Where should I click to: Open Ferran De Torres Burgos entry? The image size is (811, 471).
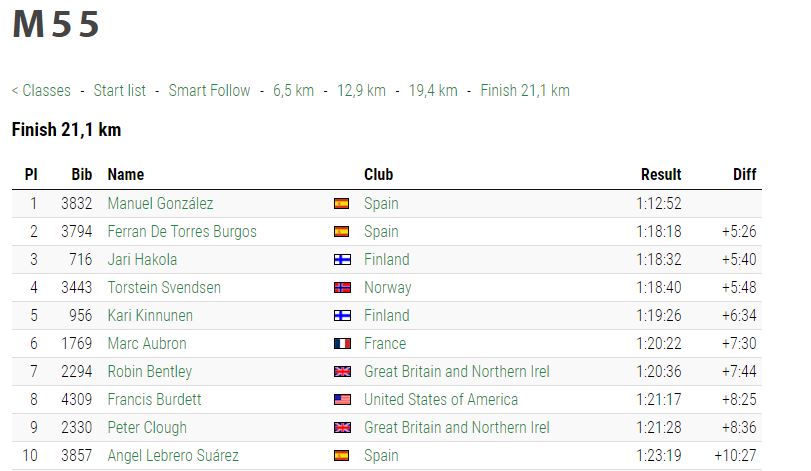(x=182, y=232)
